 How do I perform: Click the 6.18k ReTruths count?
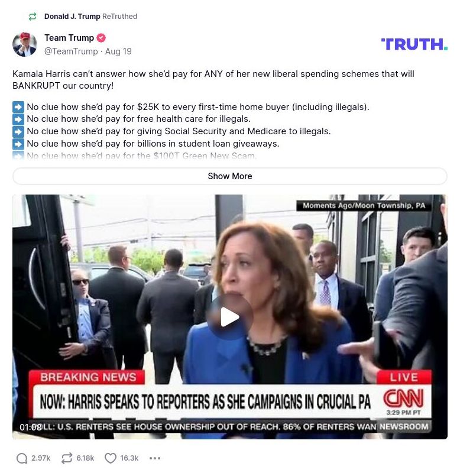tap(85, 458)
